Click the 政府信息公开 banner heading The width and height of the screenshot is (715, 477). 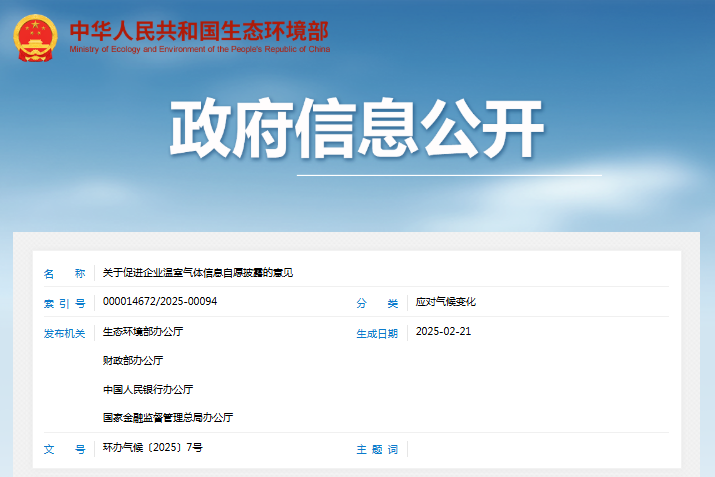(x=357, y=130)
